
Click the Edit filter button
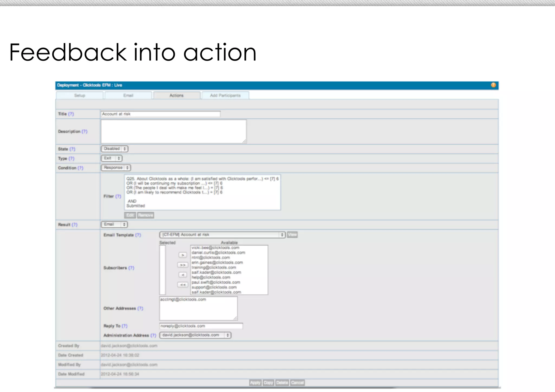(130, 215)
